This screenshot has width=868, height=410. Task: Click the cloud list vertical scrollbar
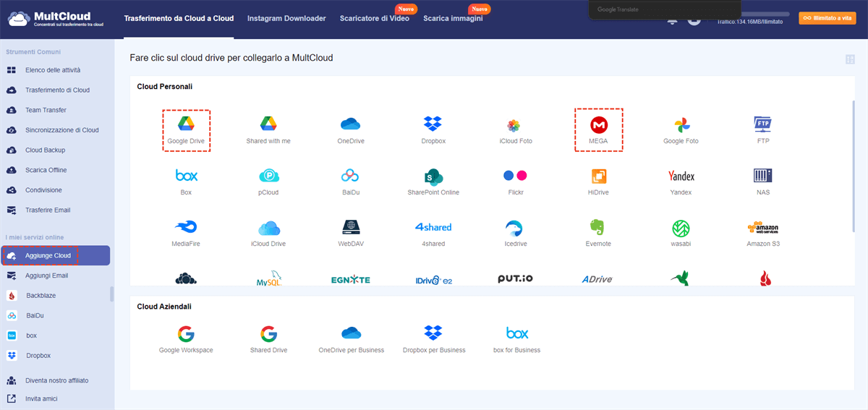[x=855, y=166]
